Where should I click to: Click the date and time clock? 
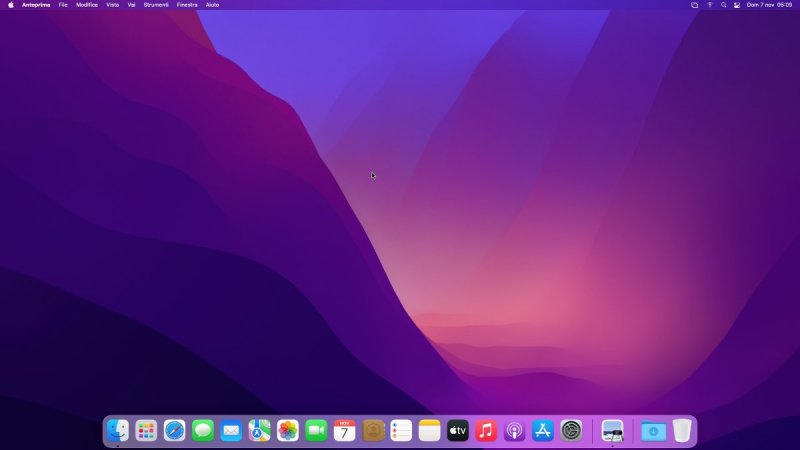click(769, 5)
